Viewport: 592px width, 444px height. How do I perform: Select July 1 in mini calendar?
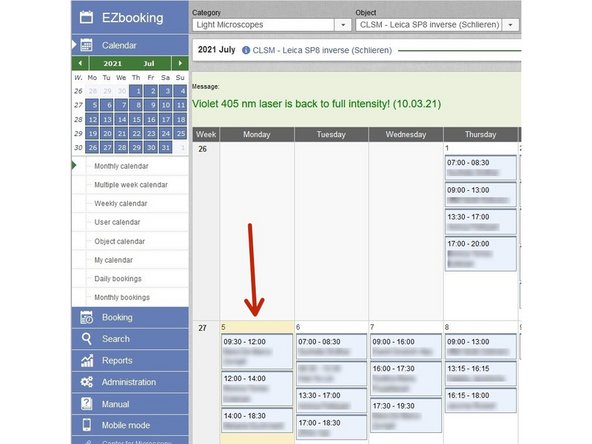136,91
